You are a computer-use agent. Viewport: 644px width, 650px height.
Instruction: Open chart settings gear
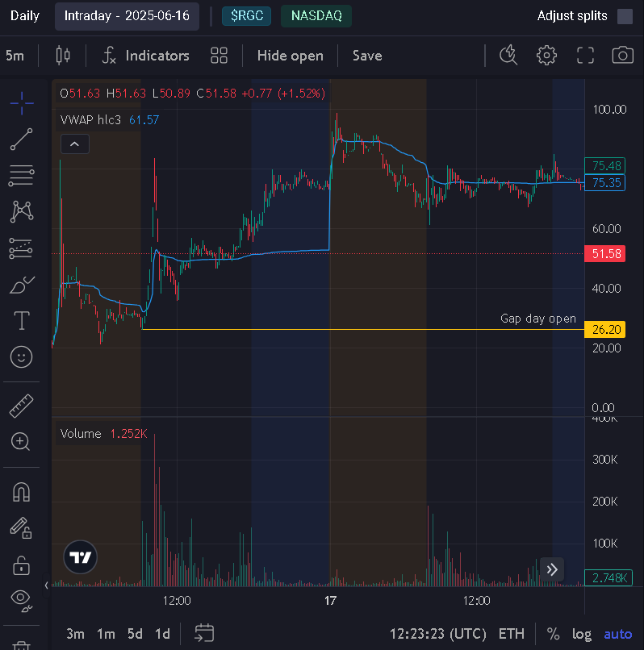tap(546, 55)
